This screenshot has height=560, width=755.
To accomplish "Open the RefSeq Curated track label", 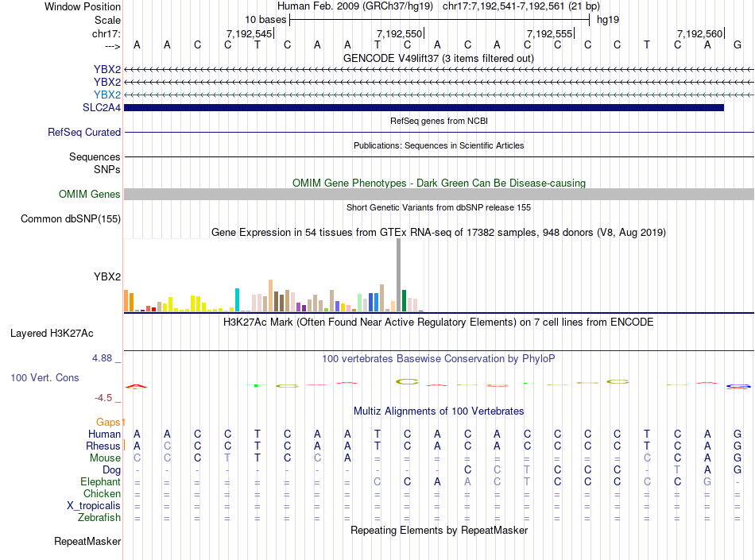I will click(x=84, y=132).
